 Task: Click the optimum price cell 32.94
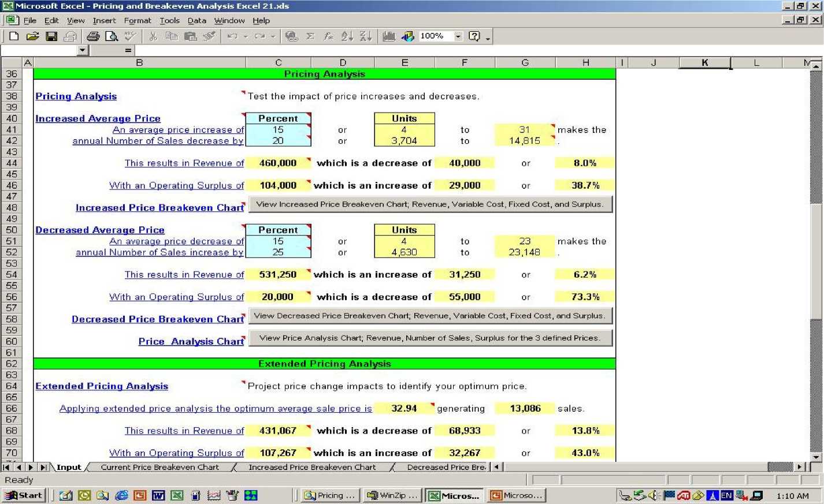coord(404,408)
